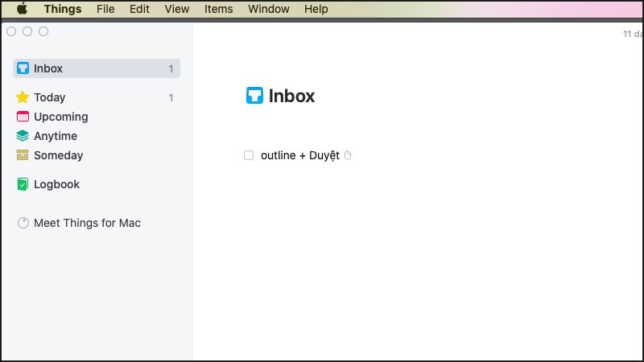Click the large Inbox heading icon
Viewport: 644px width, 362px height.
[x=254, y=95]
